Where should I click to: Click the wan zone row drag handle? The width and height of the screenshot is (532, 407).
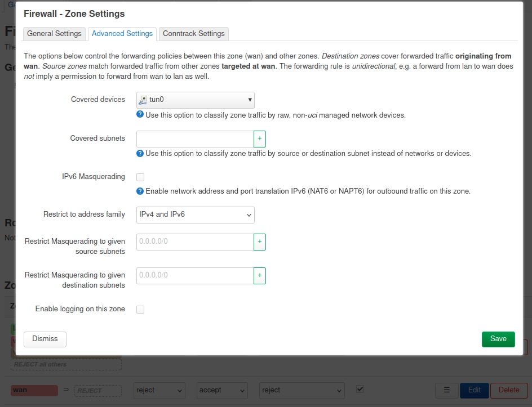click(x=446, y=391)
